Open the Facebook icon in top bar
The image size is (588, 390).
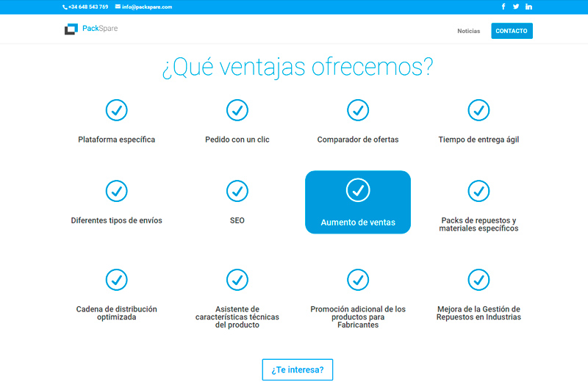pyautogui.click(x=503, y=7)
